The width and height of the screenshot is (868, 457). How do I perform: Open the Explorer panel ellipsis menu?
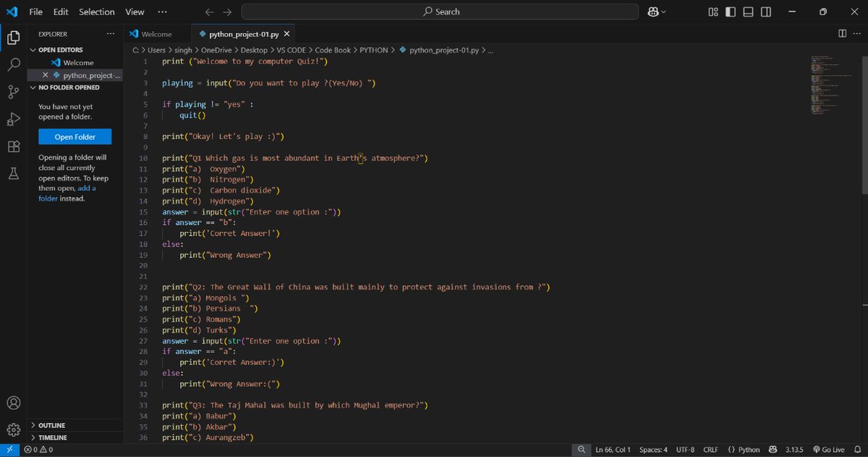pyautogui.click(x=110, y=34)
